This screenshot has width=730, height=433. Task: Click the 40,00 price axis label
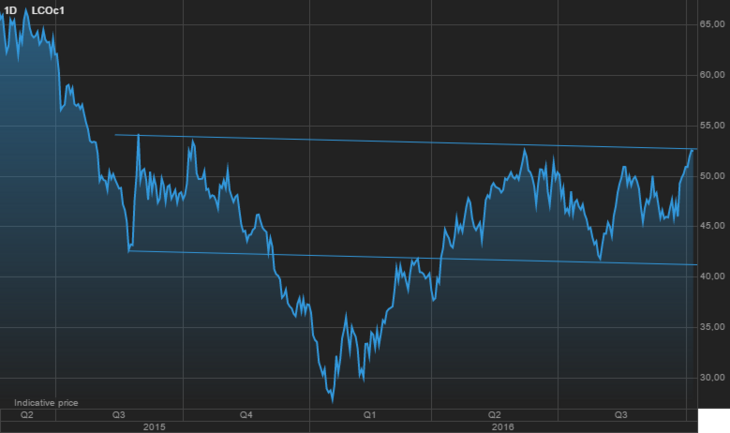coord(712,277)
